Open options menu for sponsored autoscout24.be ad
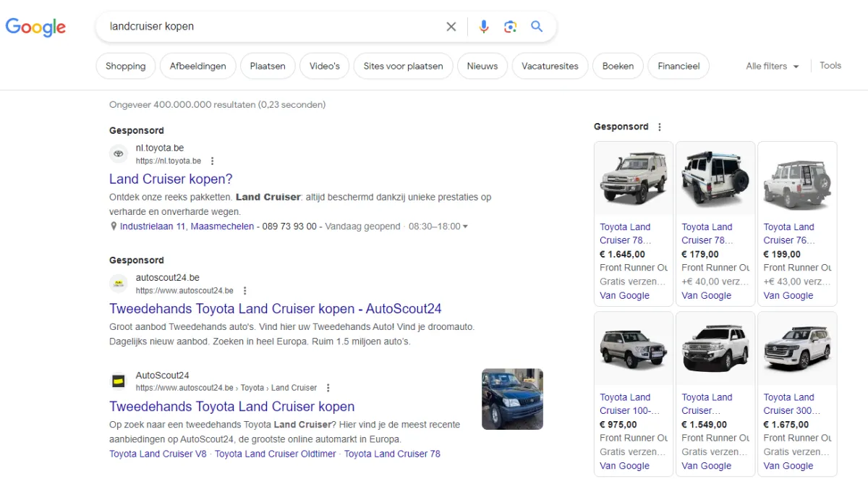Screen dimensions: 868x479 [244, 291]
